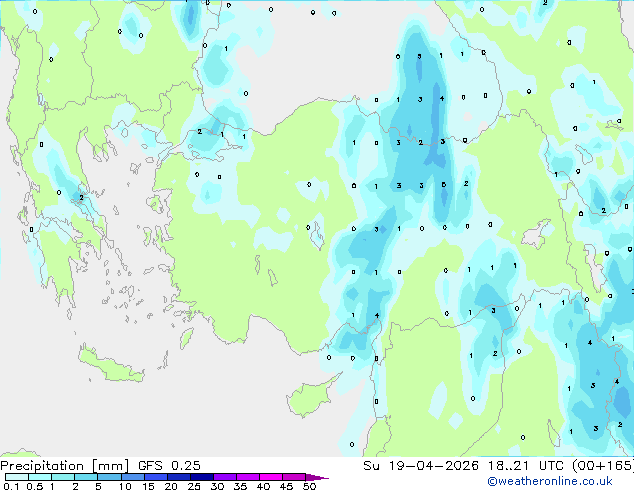The width and height of the screenshot is (634, 490).
Task: Select the 30–35 mm purple legend swatch
Action: tap(225, 477)
